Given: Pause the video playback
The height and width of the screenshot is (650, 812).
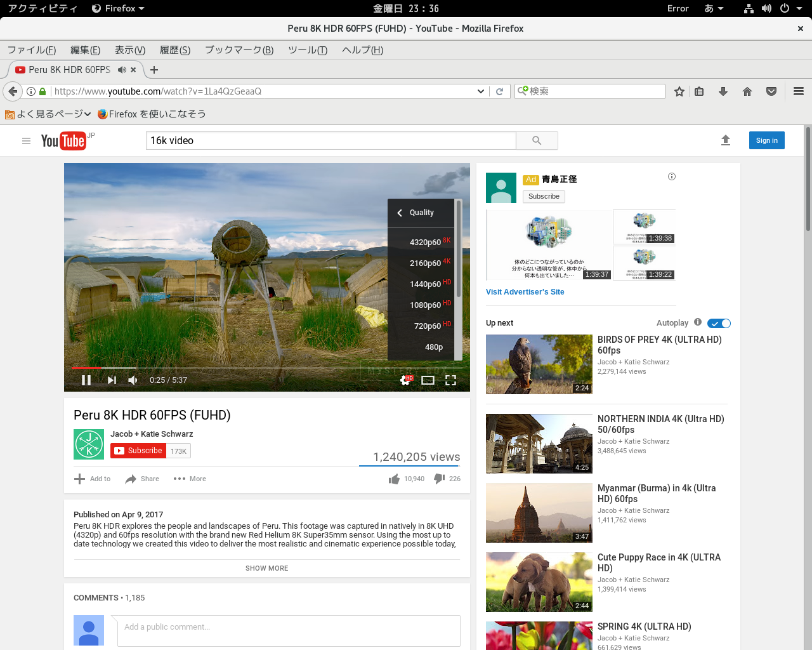Looking at the screenshot, I should pyautogui.click(x=86, y=380).
